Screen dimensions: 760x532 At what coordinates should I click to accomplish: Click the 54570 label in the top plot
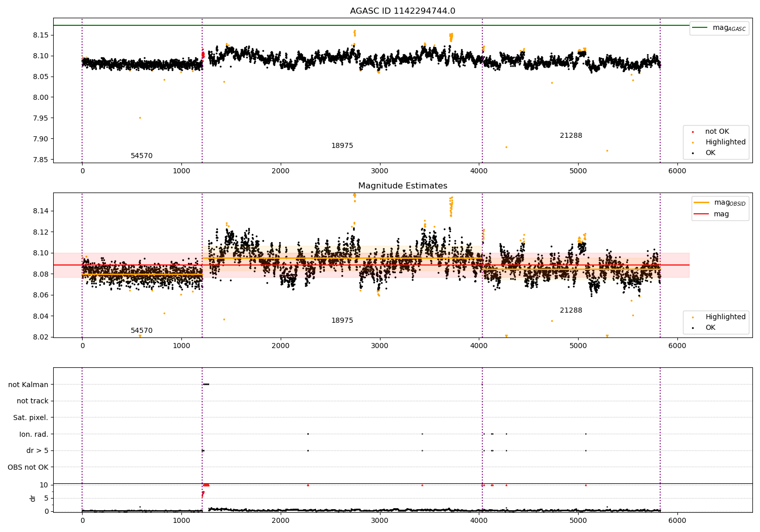(x=141, y=156)
